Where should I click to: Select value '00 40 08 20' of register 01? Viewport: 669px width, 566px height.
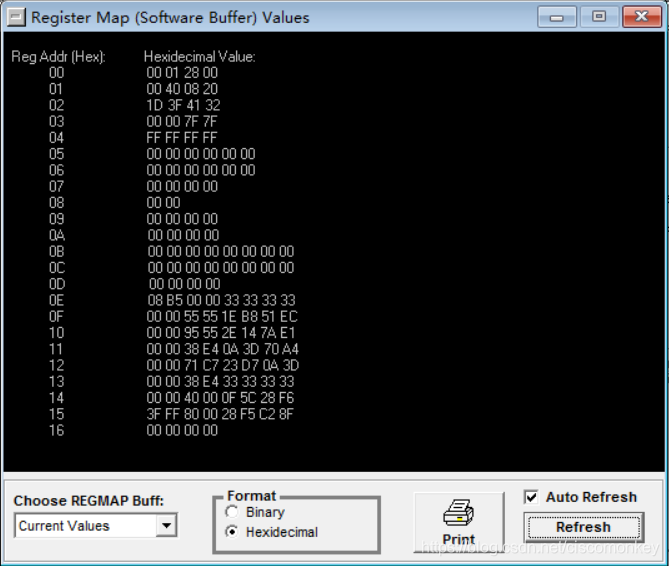pyautogui.click(x=182, y=89)
